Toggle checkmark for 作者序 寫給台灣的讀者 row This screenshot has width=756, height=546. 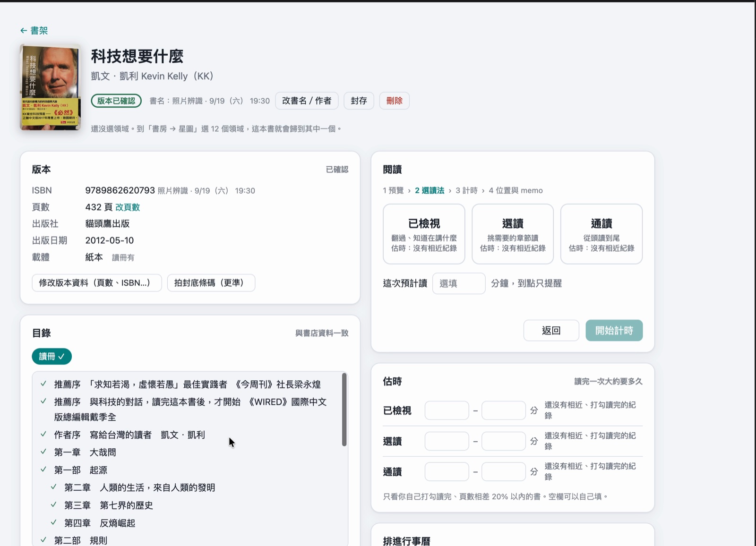[x=43, y=434]
